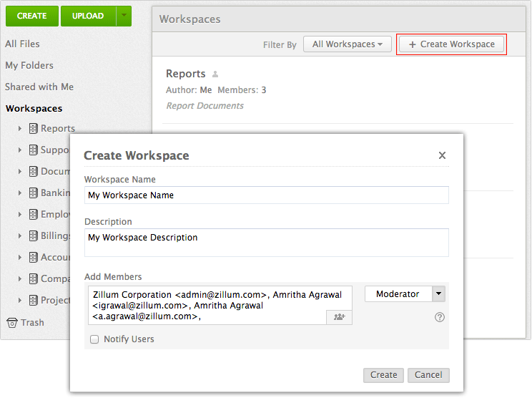Click the add contacts icon in members field
The height and width of the screenshot is (398, 532).
click(339, 316)
